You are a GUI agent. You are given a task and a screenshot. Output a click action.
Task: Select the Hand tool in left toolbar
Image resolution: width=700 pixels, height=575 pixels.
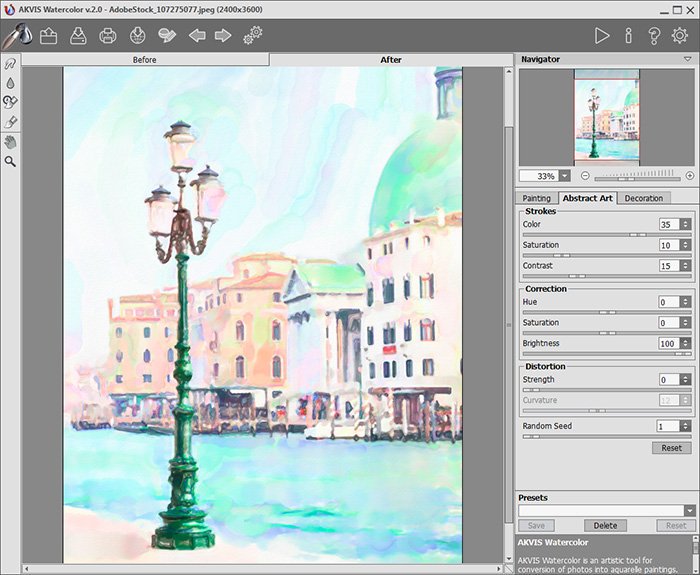click(11, 141)
